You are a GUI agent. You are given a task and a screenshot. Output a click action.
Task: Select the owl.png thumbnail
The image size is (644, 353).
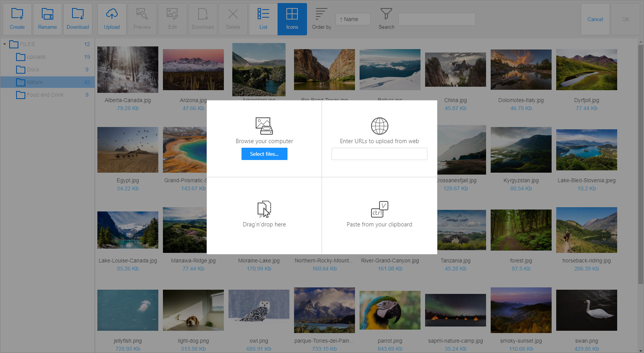tap(259, 305)
